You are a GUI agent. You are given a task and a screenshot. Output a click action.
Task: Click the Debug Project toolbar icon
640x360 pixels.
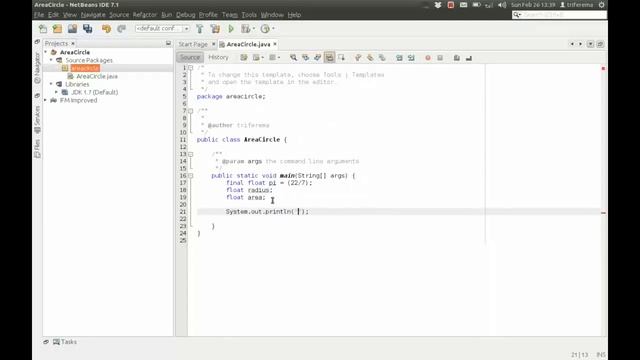click(245, 29)
